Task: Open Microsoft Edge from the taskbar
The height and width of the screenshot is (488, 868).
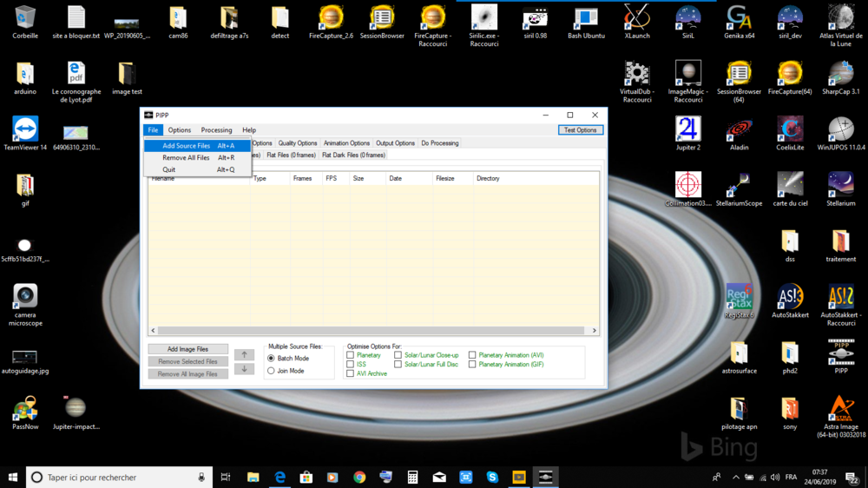Action: click(x=280, y=477)
